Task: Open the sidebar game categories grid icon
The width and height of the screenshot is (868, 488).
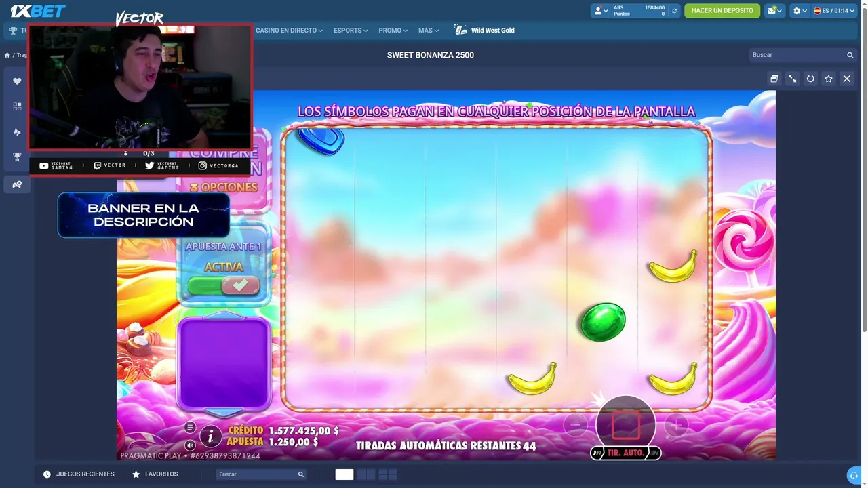Action: (x=17, y=106)
